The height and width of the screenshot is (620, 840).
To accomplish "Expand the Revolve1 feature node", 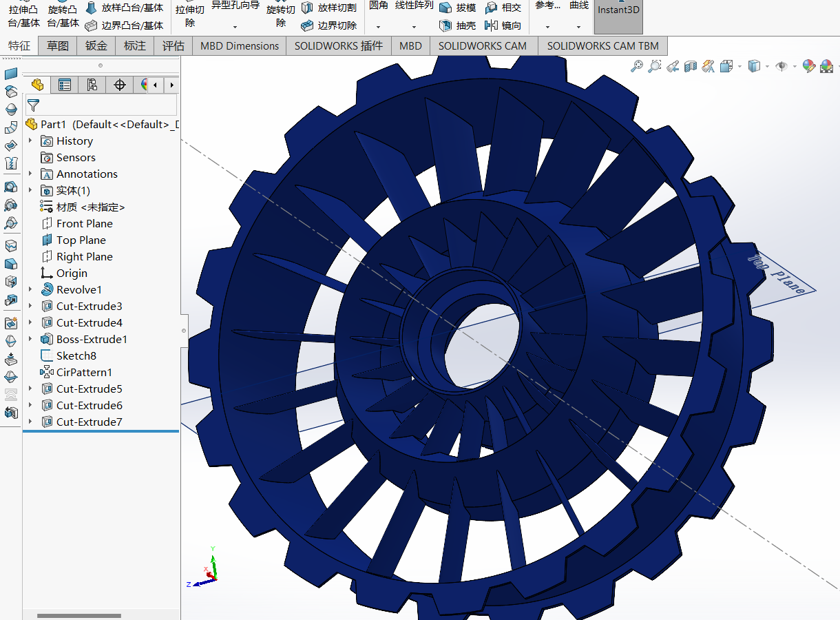I will 30,289.
